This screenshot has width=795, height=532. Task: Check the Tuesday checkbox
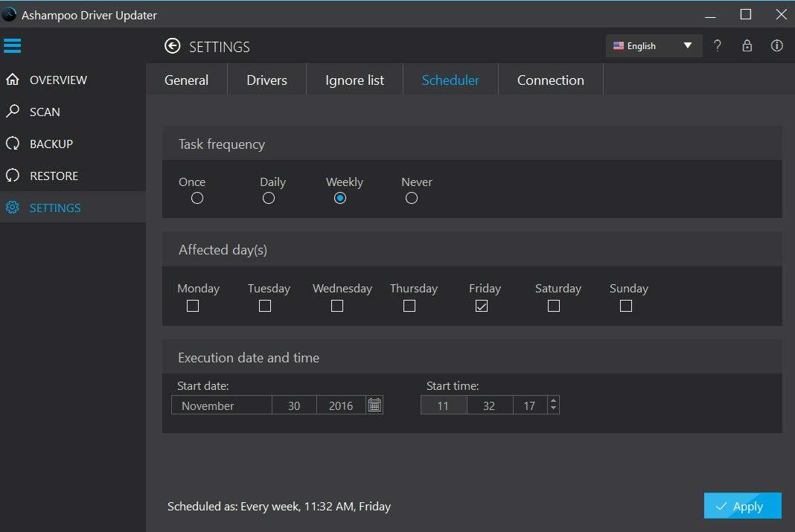[x=265, y=306]
